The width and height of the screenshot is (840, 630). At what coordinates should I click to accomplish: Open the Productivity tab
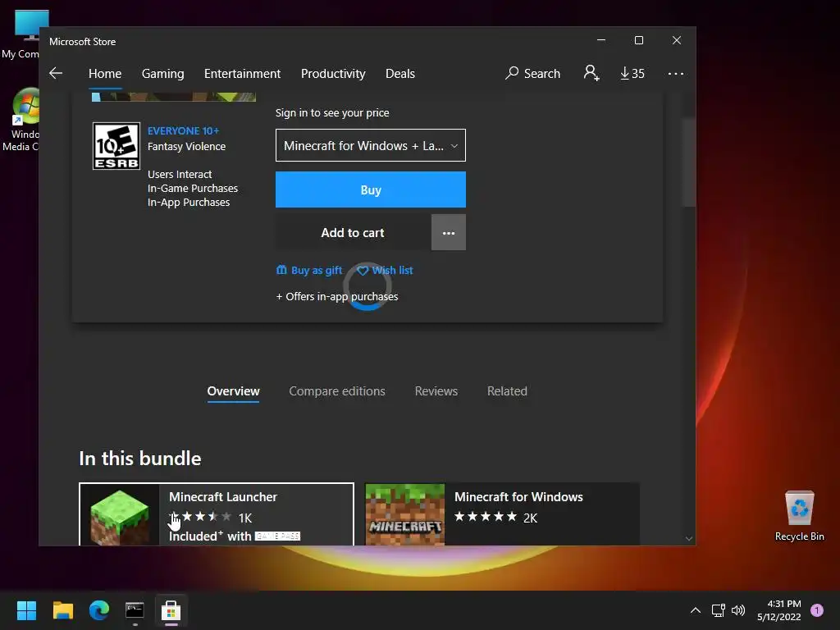tap(333, 73)
